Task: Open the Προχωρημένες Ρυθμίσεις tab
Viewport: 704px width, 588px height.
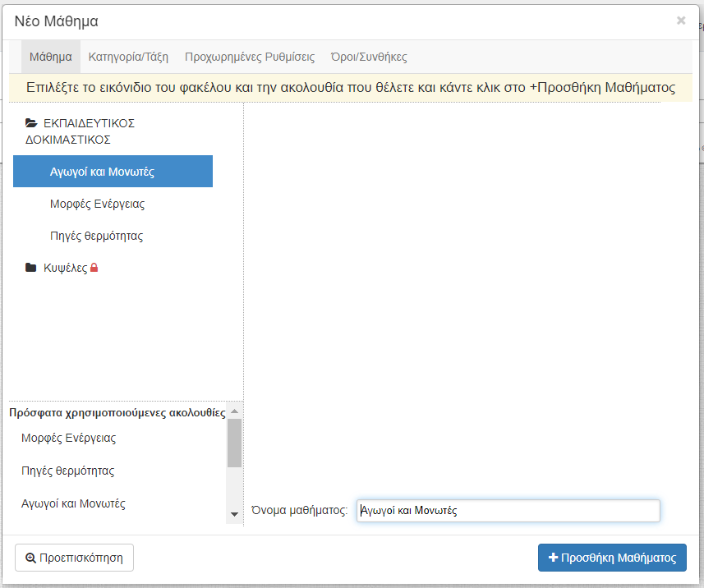Action: (x=250, y=57)
